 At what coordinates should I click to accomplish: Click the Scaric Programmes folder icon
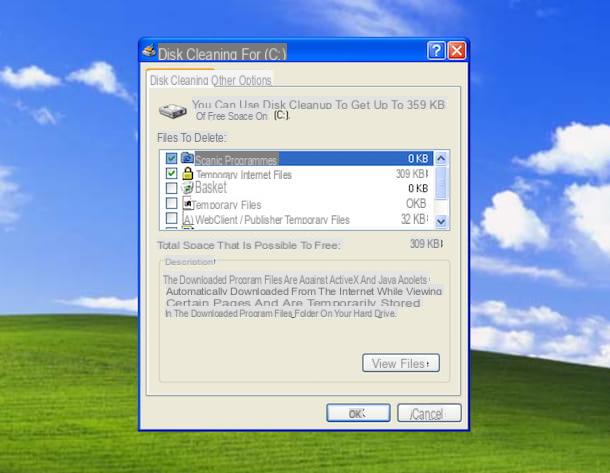(187, 158)
